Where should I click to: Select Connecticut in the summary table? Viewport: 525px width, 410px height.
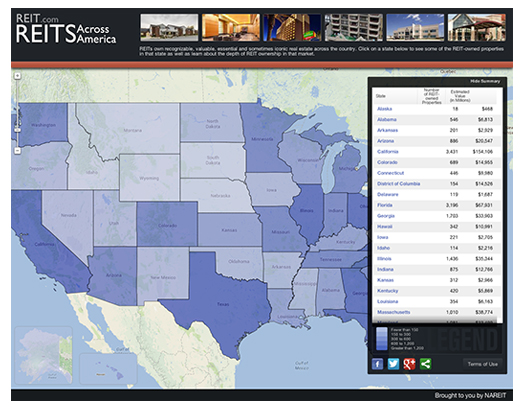coord(390,173)
